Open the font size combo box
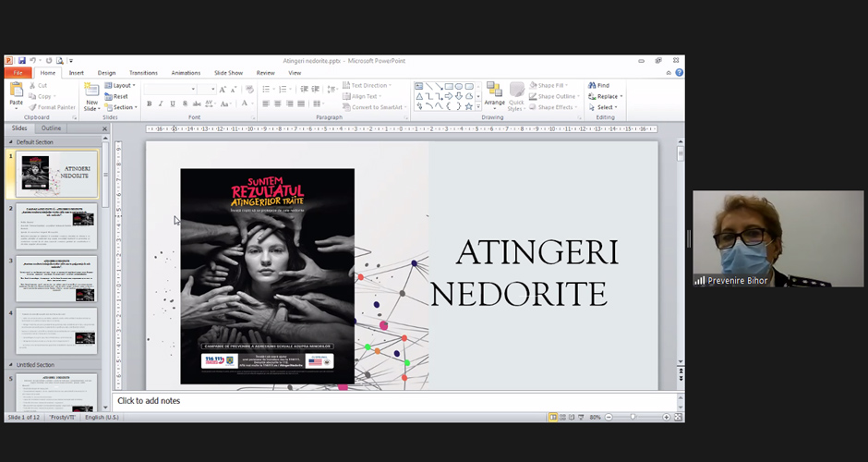Screen dimensions: 868x462 pyautogui.click(x=207, y=90)
